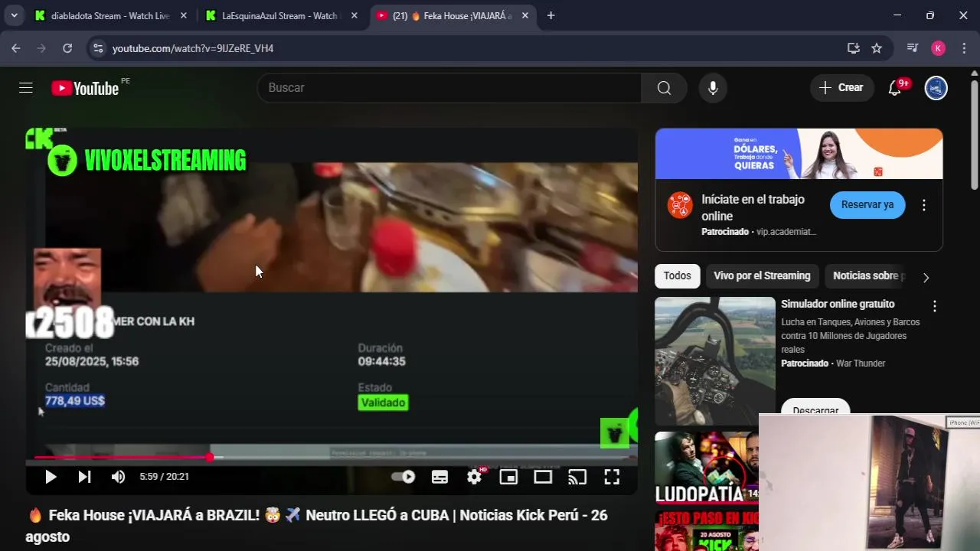Close the diabladota Stream tab
This screenshot has width=980, height=551.
[183, 15]
